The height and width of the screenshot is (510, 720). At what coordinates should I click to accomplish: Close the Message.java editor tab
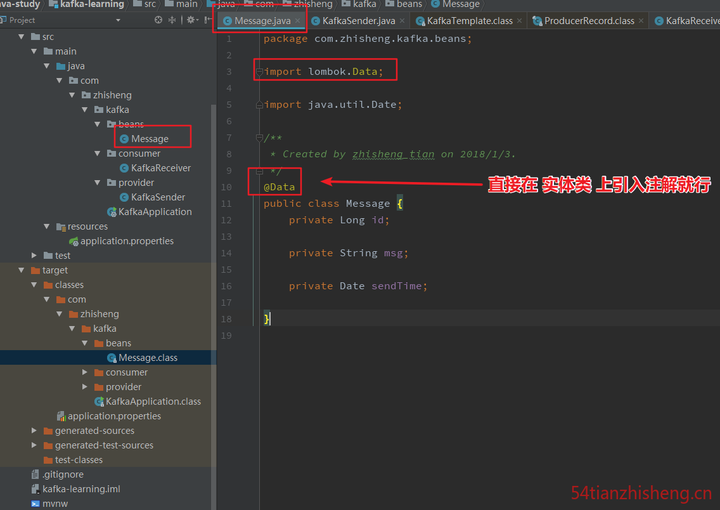298,21
